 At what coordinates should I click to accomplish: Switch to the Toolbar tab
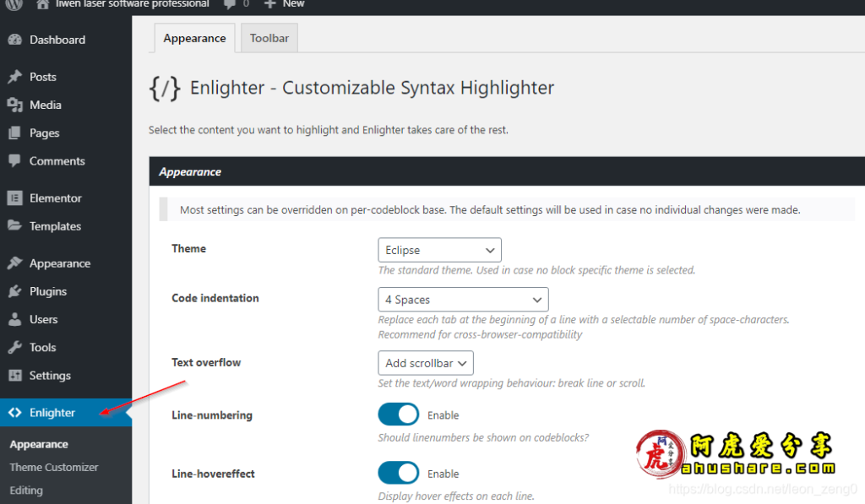(x=269, y=38)
